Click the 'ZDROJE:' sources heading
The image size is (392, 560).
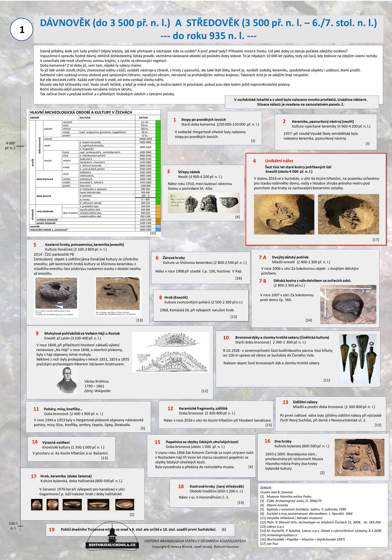pyautogui.click(x=266, y=488)
